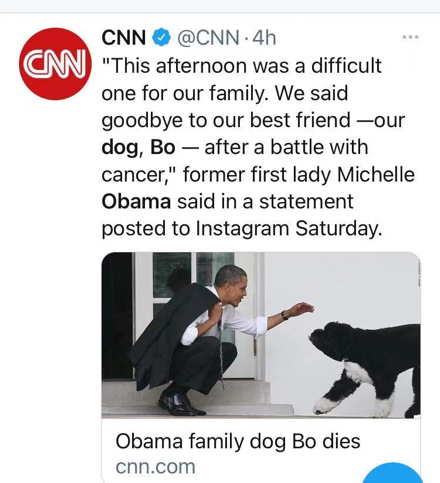Click the blue verified badge
The height and width of the screenshot is (483, 440).
click(x=162, y=37)
